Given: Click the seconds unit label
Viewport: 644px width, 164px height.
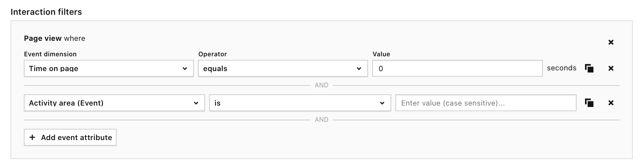Looking at the screenshot, I should coord(561,68).
